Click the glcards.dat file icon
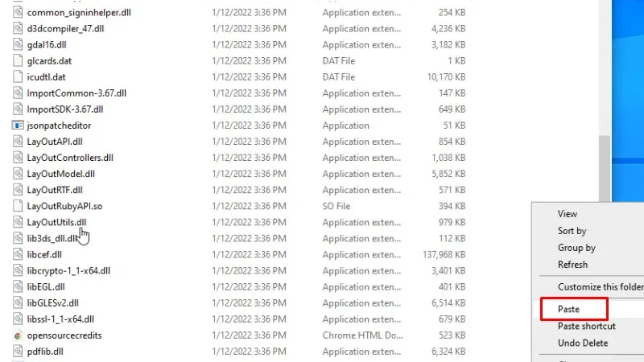The image size is (644, 362). coord(19,60)
